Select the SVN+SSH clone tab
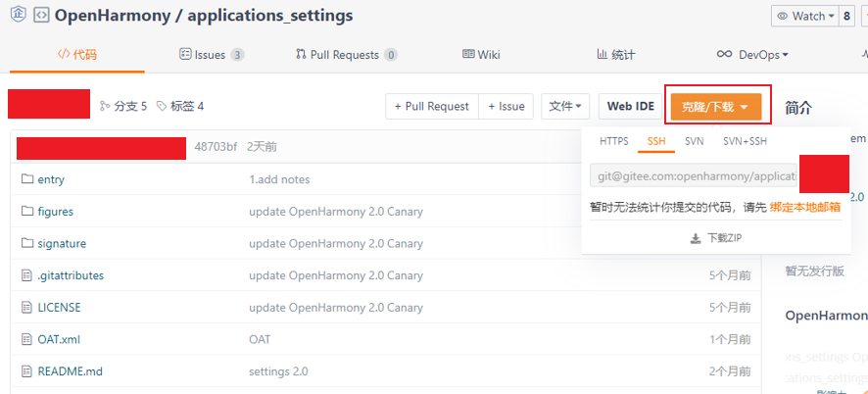 pyautogui.click(x=745, y=141)
